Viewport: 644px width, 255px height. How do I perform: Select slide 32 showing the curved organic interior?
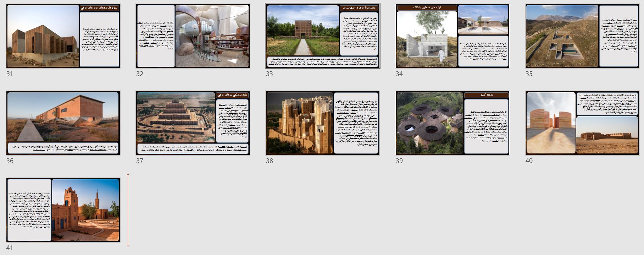193,36
